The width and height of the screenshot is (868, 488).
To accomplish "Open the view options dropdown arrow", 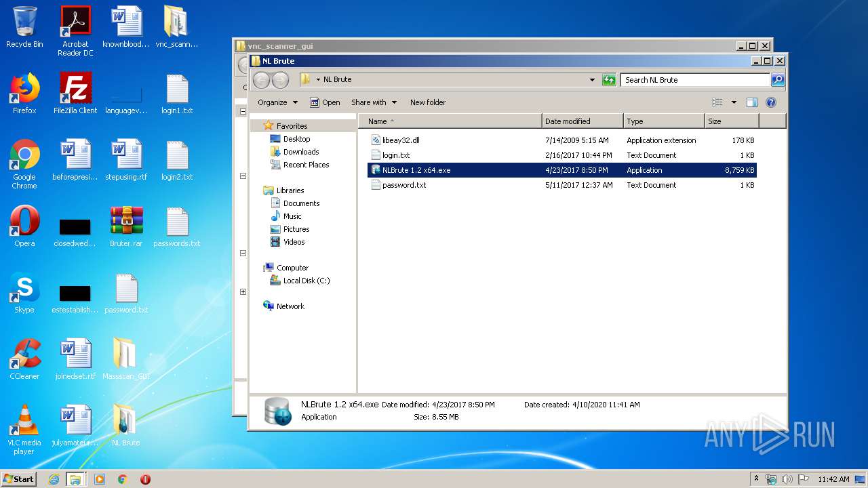I will point(734,102).
